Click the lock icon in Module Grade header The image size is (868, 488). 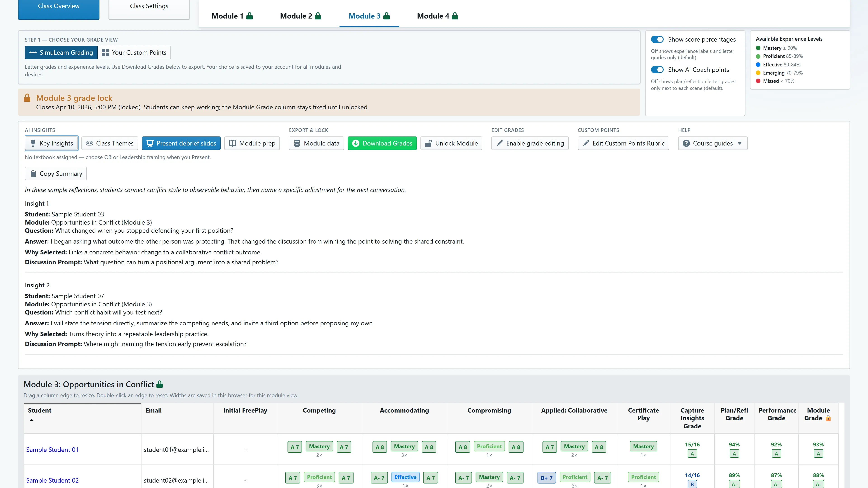(x=828, y=418)
